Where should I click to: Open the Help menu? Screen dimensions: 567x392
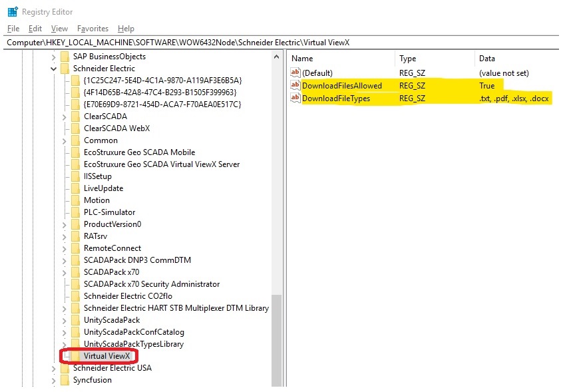coord(126,29)
